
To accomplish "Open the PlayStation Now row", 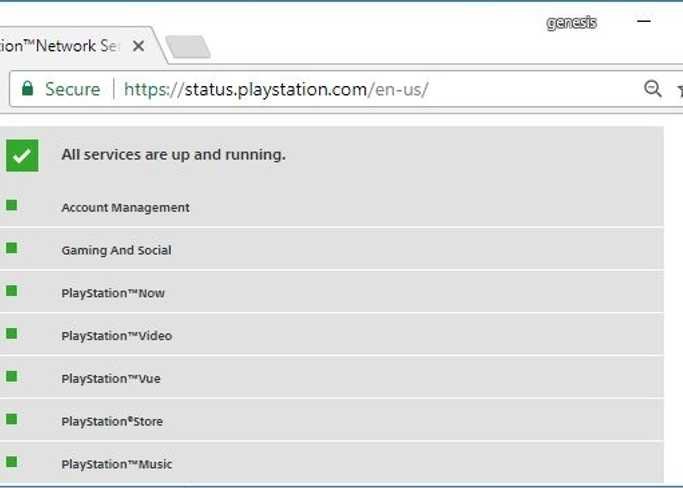I will [331, 291].
